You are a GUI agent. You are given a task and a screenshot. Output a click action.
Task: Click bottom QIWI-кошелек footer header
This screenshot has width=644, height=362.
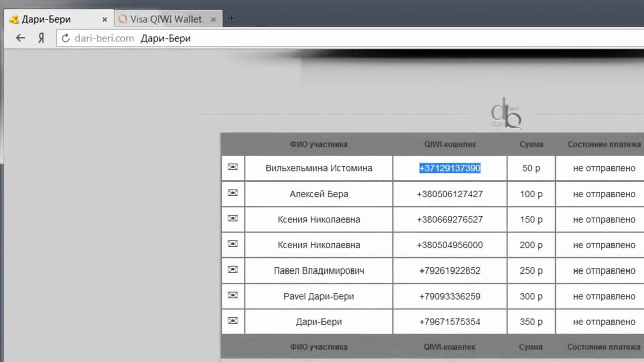click(x=450, y=347)
